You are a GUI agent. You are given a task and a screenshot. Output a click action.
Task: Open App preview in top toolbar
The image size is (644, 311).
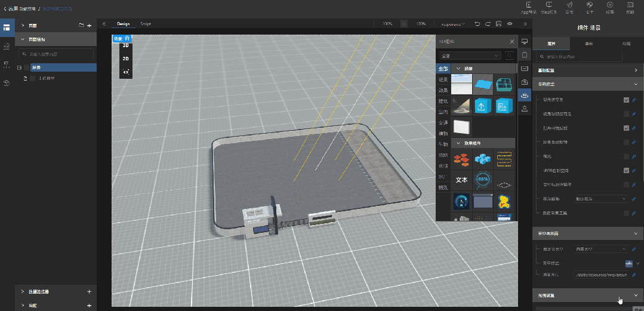[529, 7]
